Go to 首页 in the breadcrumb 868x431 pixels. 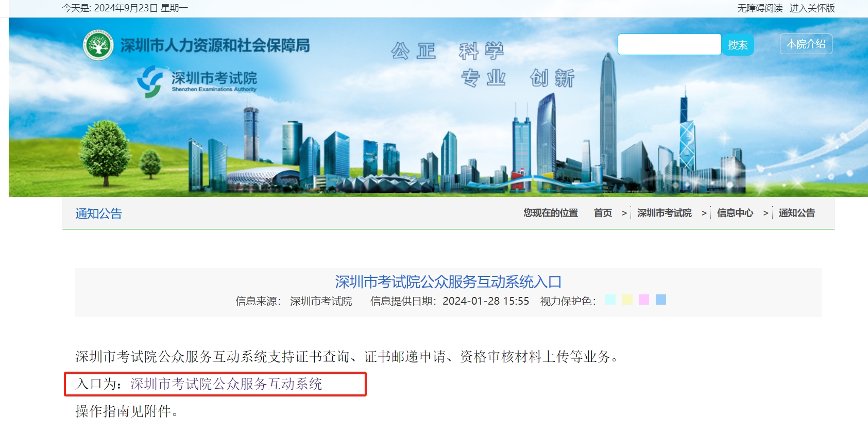(x=603, y=213)
